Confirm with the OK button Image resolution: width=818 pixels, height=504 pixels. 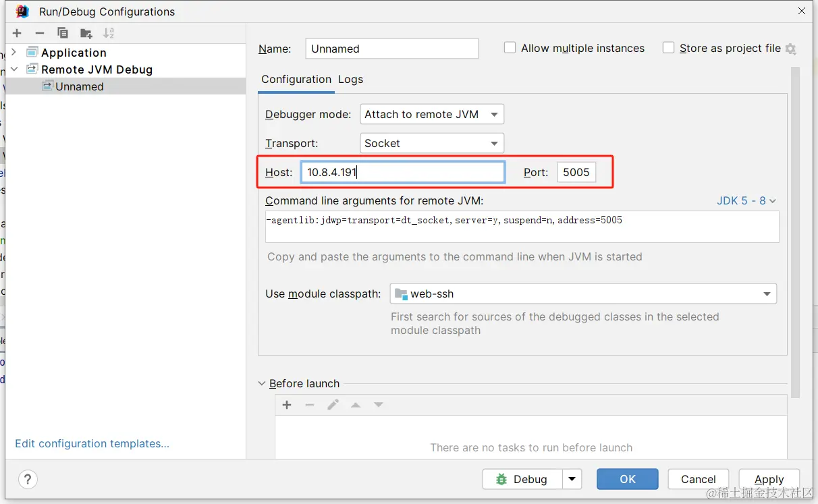click(x=628, y=479)
